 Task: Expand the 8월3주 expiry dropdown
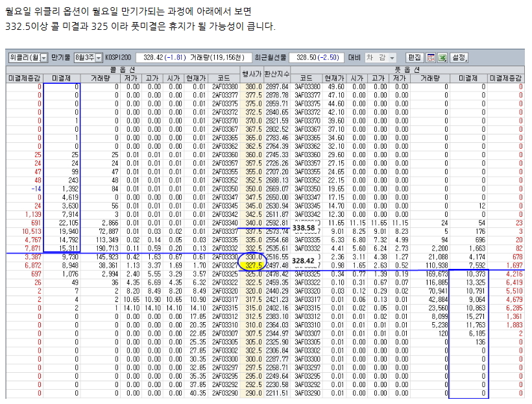(88, 58)
